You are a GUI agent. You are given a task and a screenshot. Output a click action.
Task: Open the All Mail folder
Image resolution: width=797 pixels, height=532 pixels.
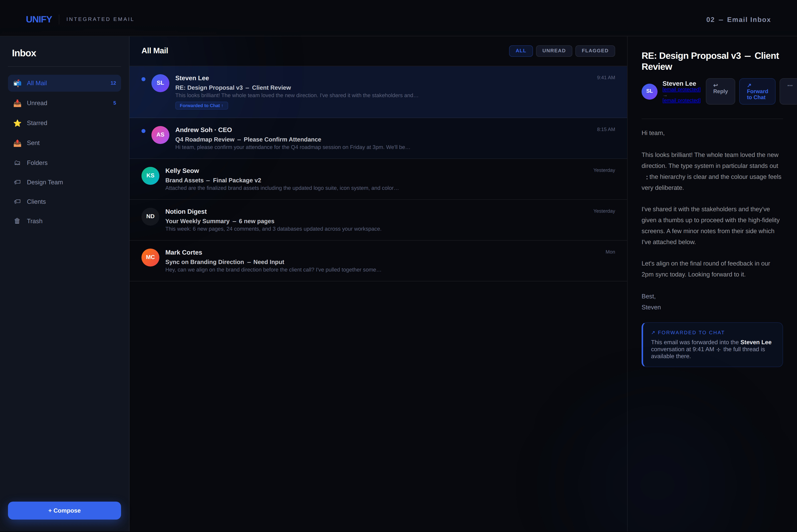(65, 83)
